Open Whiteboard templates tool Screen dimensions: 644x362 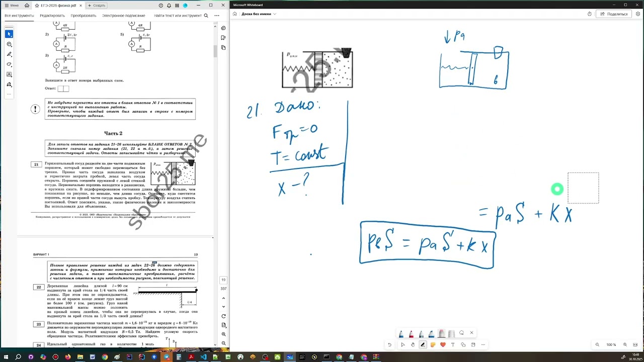[x=473, y=345]
